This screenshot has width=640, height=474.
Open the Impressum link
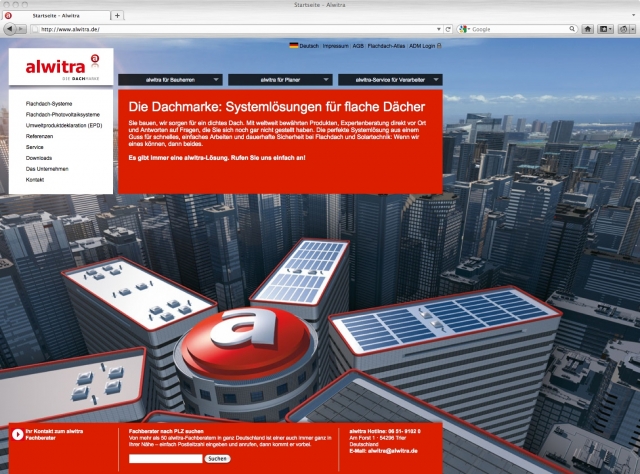[x=336, y=46]
